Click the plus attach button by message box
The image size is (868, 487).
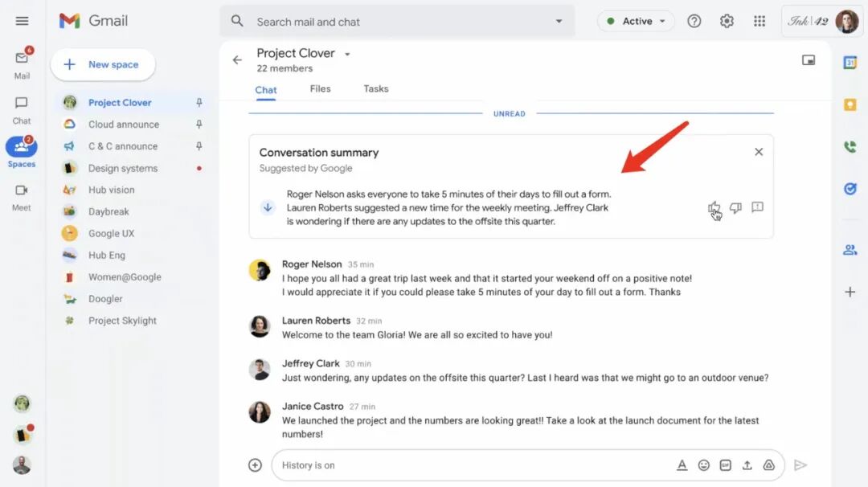tap(256, 465)
